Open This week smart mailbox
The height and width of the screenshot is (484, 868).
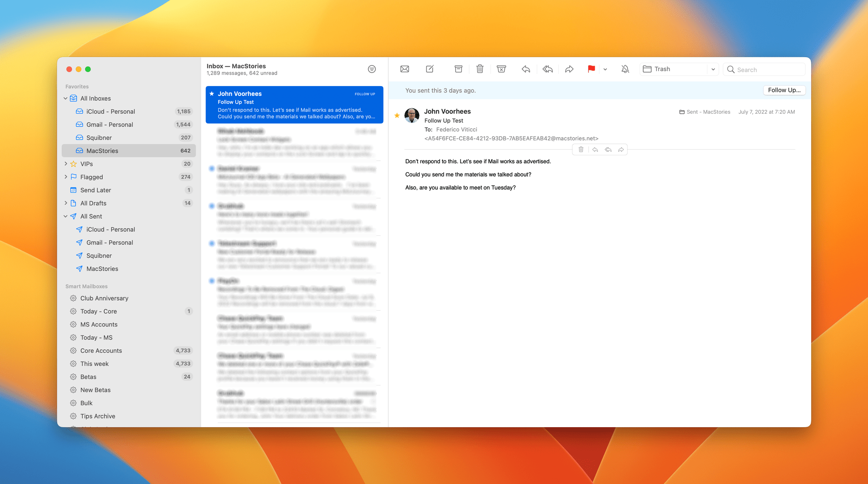coord(129,364)
